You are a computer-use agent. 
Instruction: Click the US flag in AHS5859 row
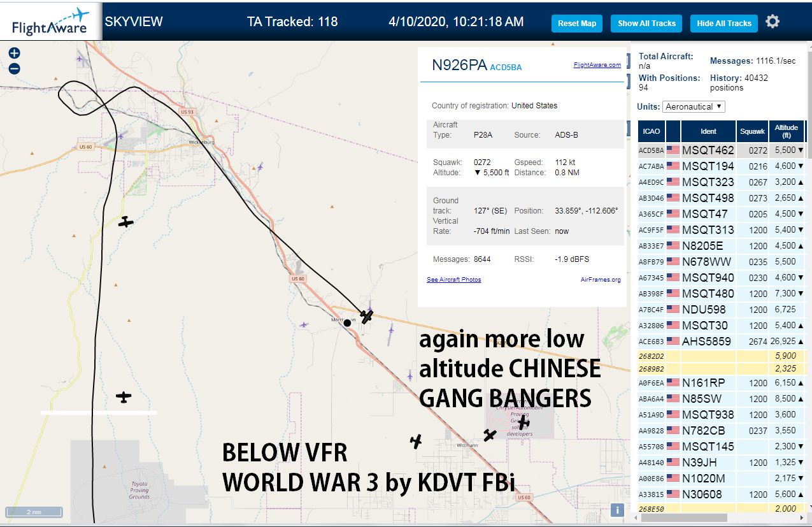673,341
